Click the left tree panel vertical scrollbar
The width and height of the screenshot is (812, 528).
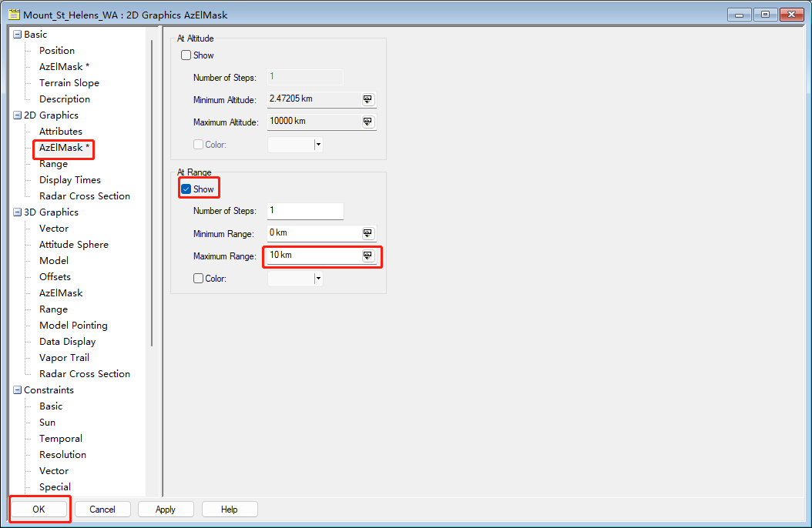[x=152, y=192]
